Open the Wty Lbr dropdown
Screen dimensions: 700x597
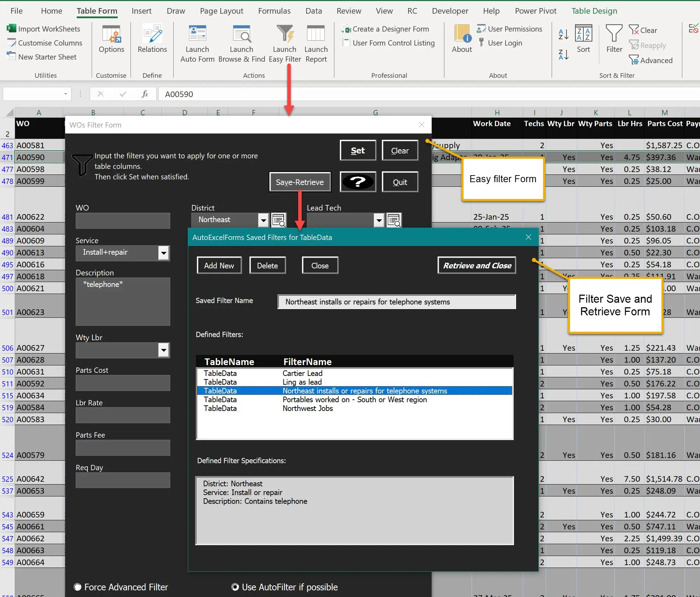[x=164, y=350]
